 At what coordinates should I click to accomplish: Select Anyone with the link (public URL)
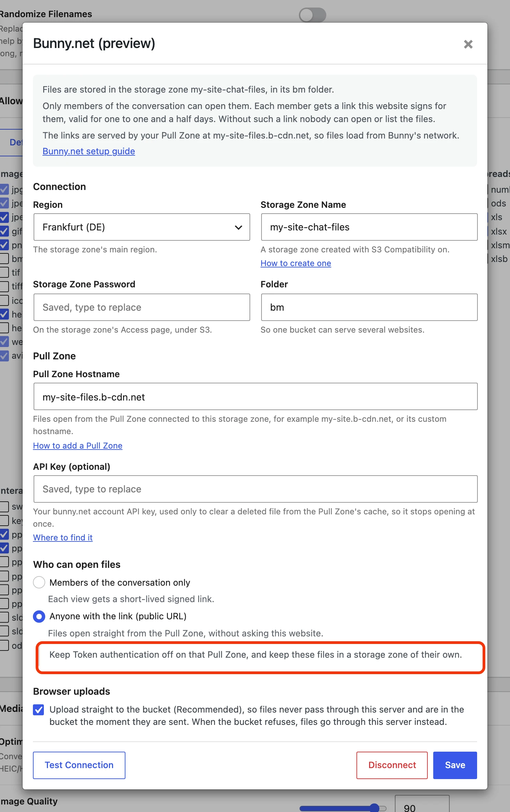pos(39,616)
